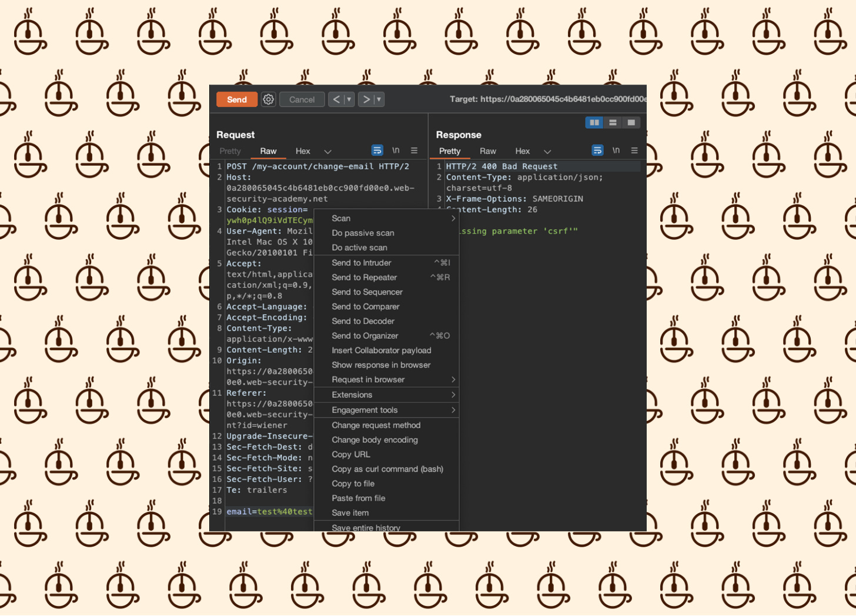Image resolution: width=856 pixels, height=616 pixels.
Task: Choose Change body encoding
Action: coord(386,440)
